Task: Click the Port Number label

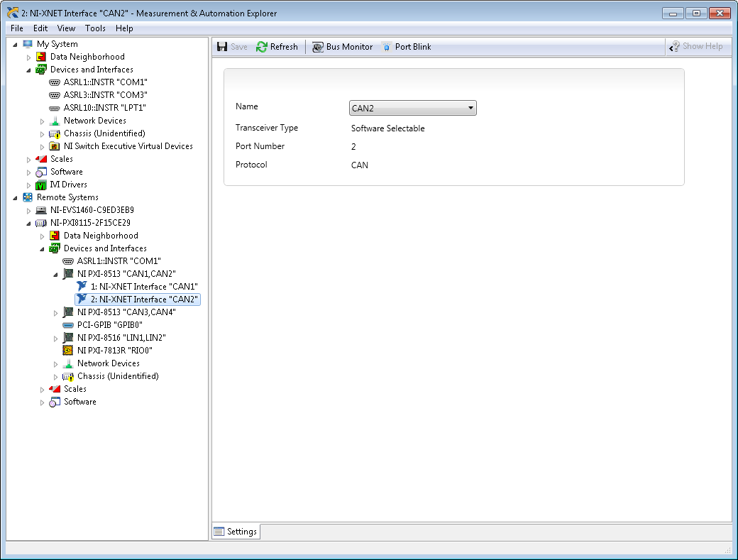Action: [x=260, y=146]
